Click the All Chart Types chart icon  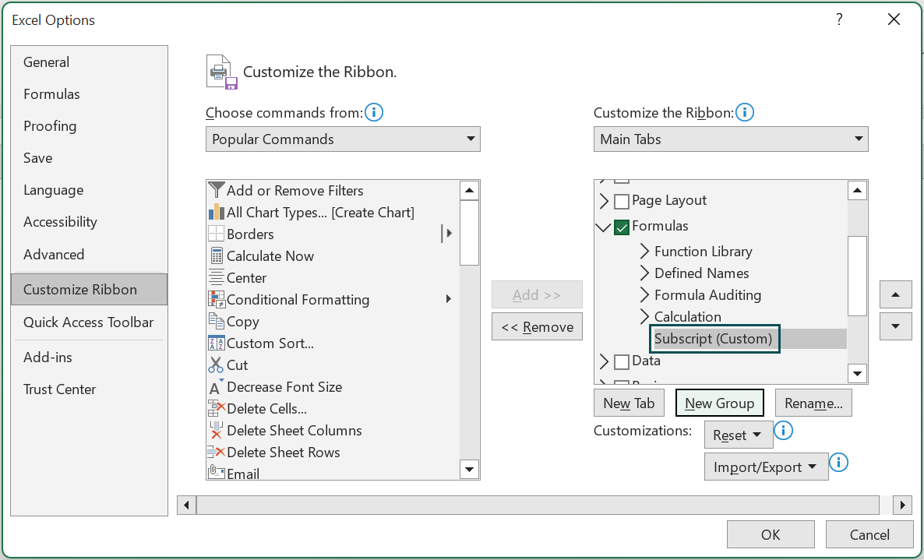tap(217, 212)
